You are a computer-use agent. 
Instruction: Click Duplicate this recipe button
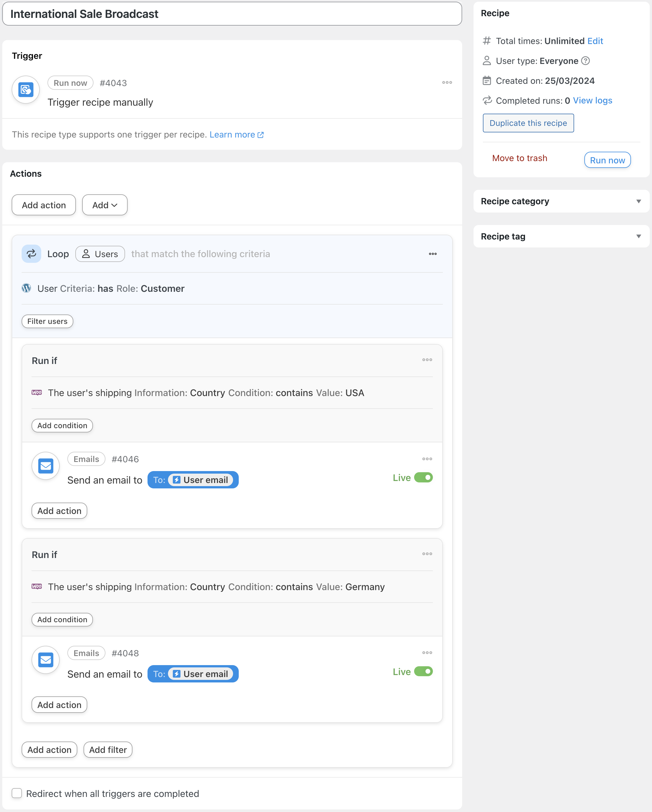528,123
